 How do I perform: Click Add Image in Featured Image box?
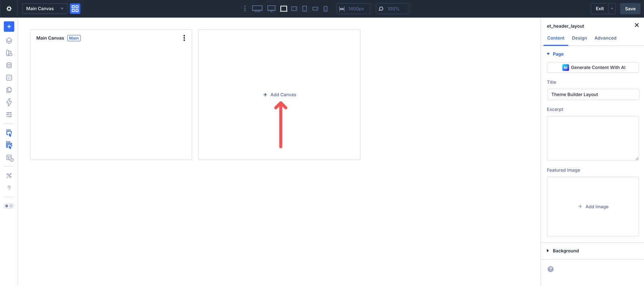coord(593,207)
